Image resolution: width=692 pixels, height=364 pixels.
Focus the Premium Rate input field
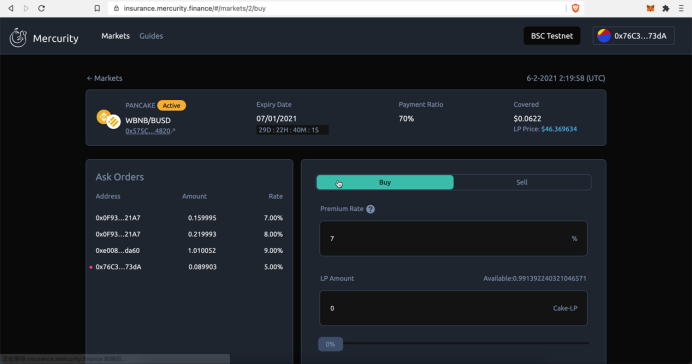click(x=453, y=238)
